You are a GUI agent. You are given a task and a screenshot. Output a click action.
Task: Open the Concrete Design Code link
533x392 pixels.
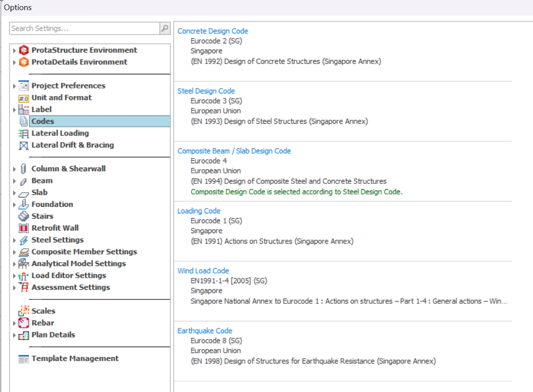coord(213,31)
